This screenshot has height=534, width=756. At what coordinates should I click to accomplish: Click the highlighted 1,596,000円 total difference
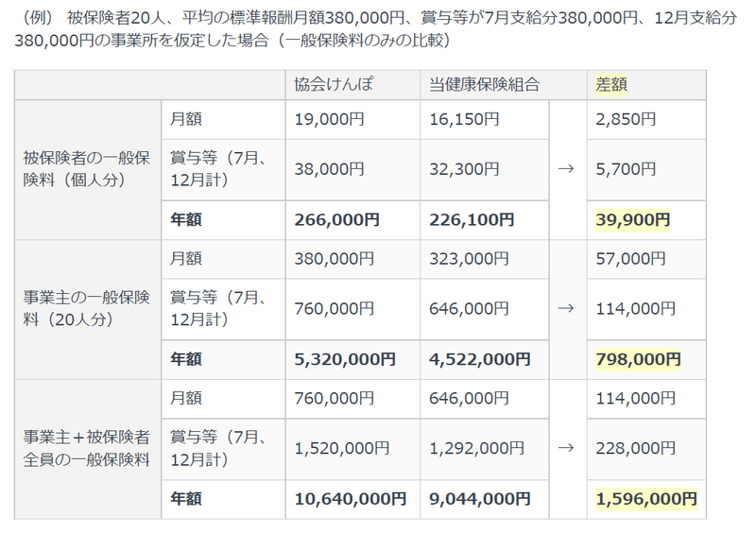[x=646, y=499]
